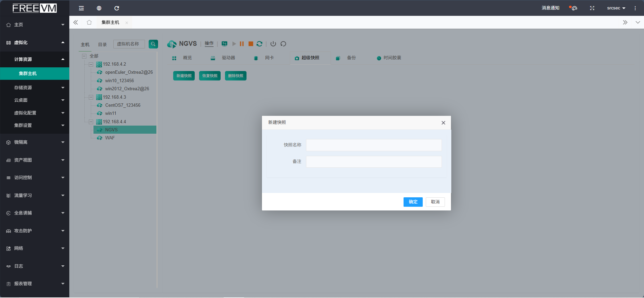
Task: Collapse the 192.168.4.2 host tree node
Action: (x=91, y=64)
